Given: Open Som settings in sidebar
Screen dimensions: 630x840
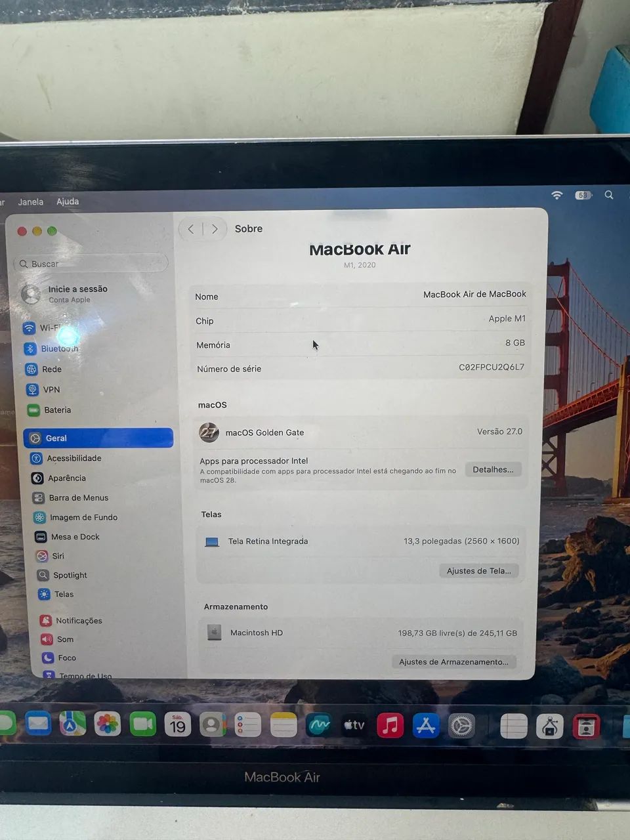Looking at the screenshot, I should [x=58, y=639].
